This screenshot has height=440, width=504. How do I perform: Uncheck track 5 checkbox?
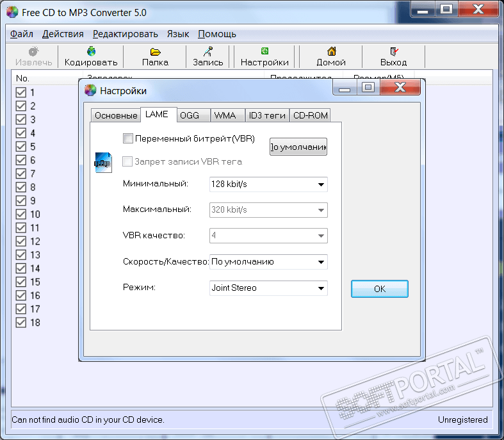[21, 147]
